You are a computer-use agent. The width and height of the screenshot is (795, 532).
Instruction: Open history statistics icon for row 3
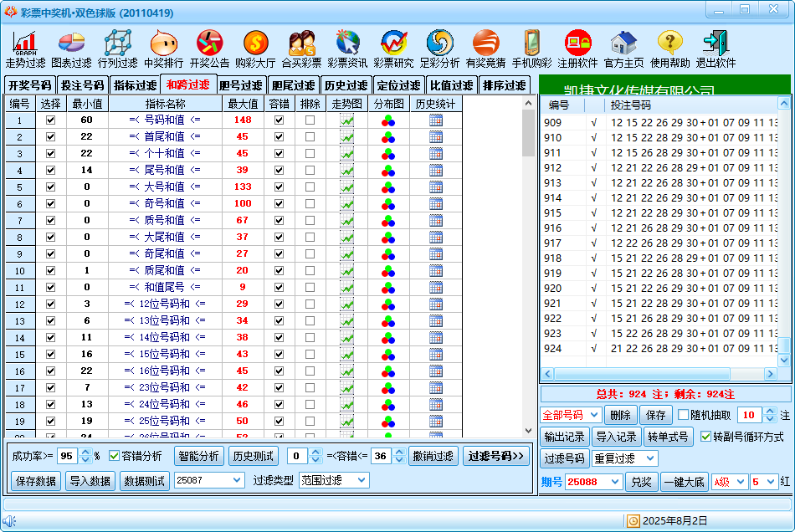435,154
